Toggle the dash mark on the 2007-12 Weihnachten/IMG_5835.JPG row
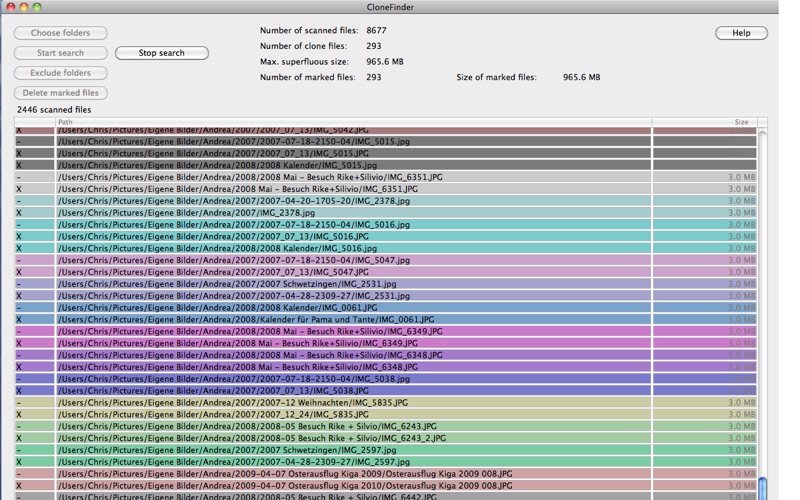800x500 pixels. pos(19,403)
